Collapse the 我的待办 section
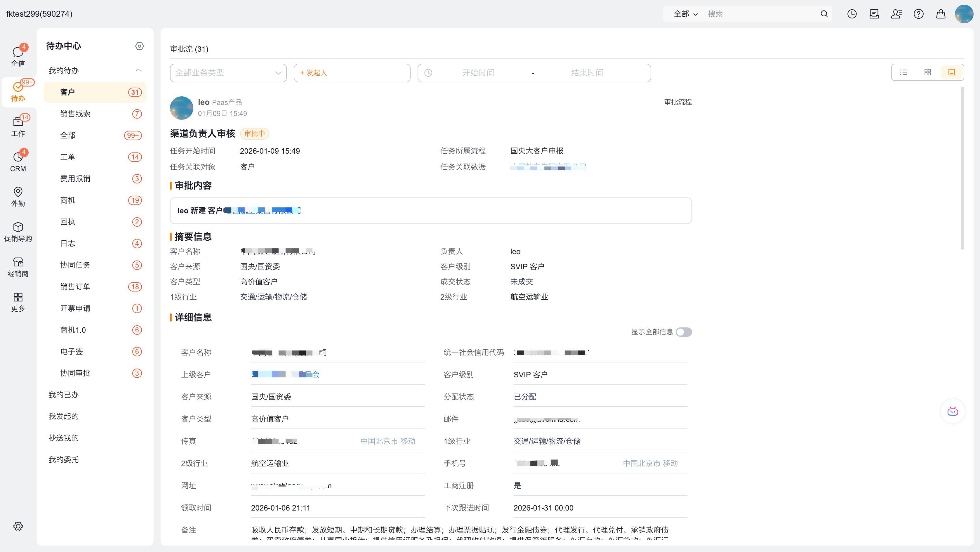Viewport: 980px width, 552px height. coord(138,70)
